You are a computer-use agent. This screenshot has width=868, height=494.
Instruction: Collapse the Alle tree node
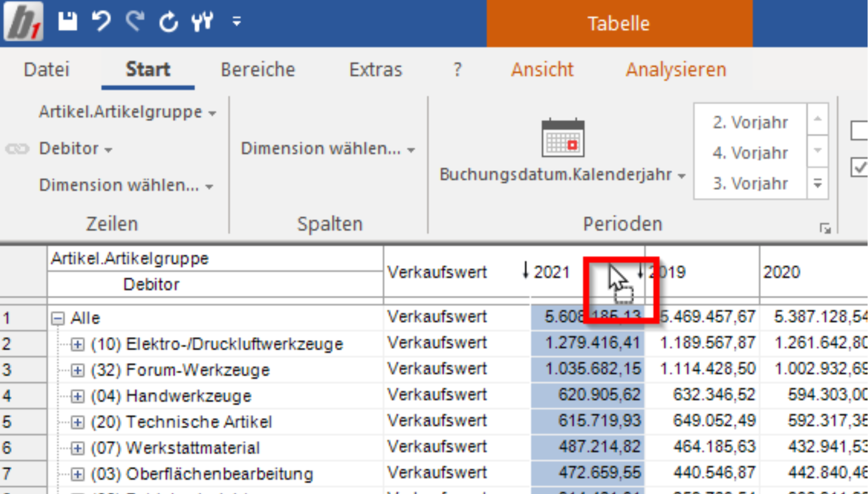[x=58, y=318]
